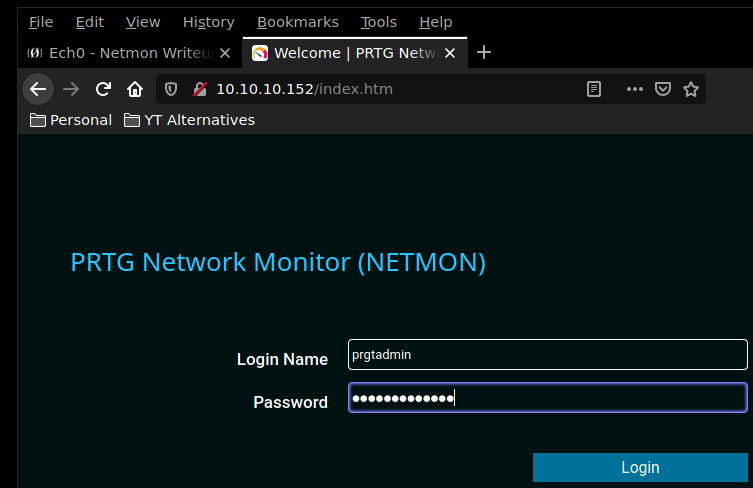Open a new tab with plus button
This screenshot has width=753, height=488.
tap(484, 52)
